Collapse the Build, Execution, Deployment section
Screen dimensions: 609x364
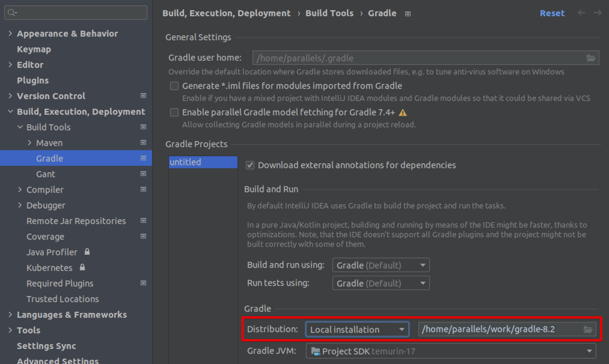[10, 111]
